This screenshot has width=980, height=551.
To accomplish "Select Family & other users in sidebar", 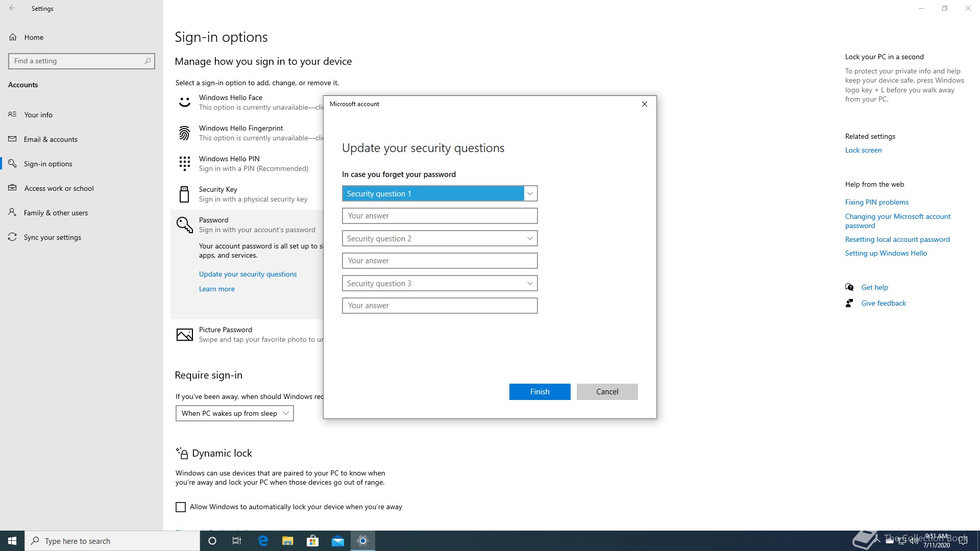I will [56, 213].
